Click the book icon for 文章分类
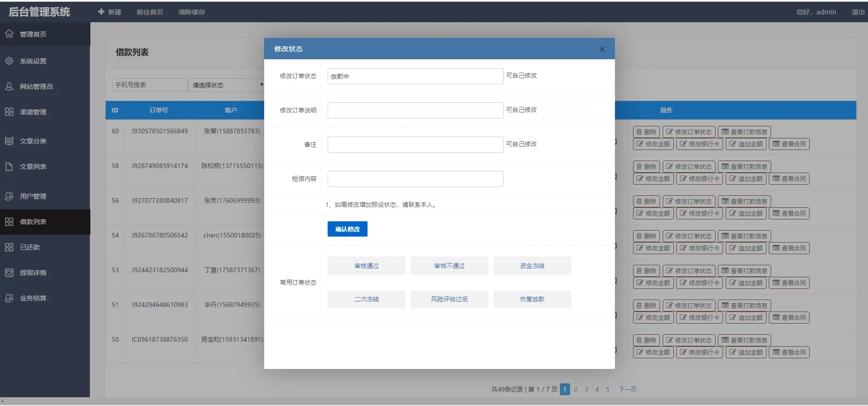Image resolution: width=868 pixels, height=406 pixels. coord(9,141)
